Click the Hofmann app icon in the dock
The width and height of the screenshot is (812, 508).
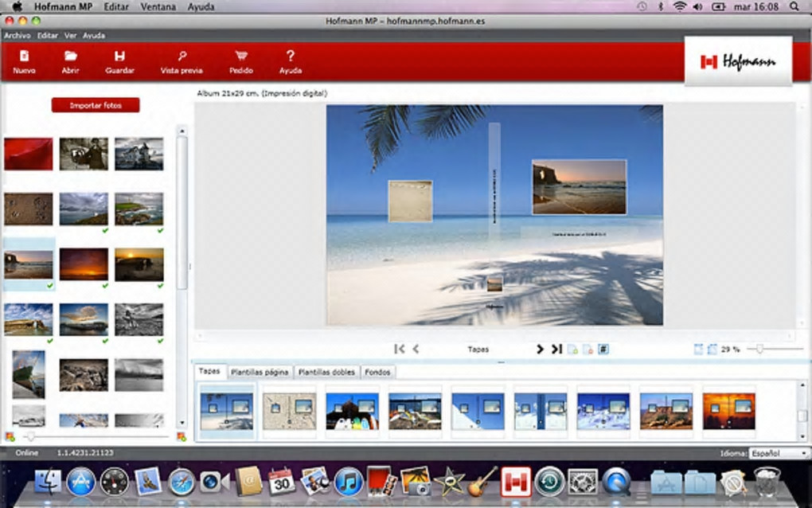tap(516, 481)
